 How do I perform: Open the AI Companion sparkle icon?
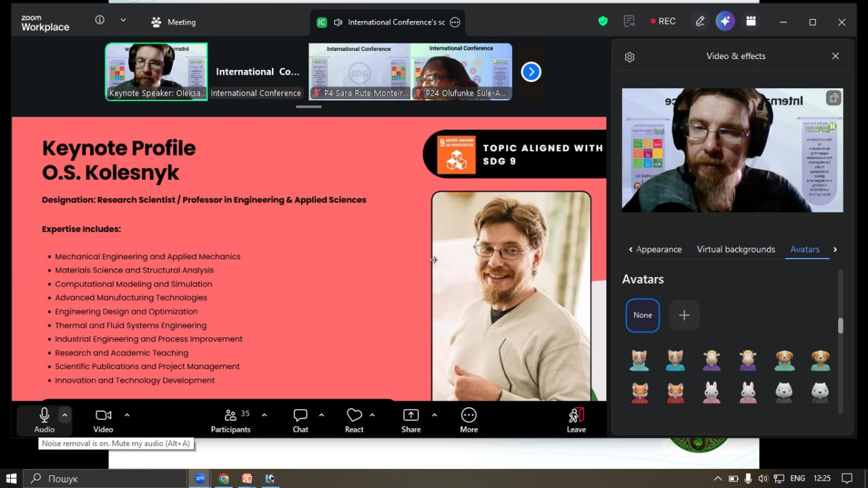coord(725,21)
